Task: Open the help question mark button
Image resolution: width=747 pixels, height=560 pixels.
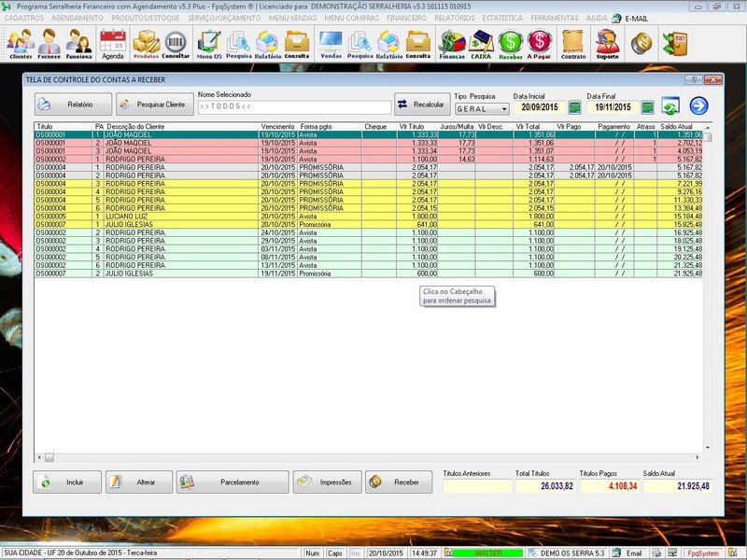Action: coord(694,80)
